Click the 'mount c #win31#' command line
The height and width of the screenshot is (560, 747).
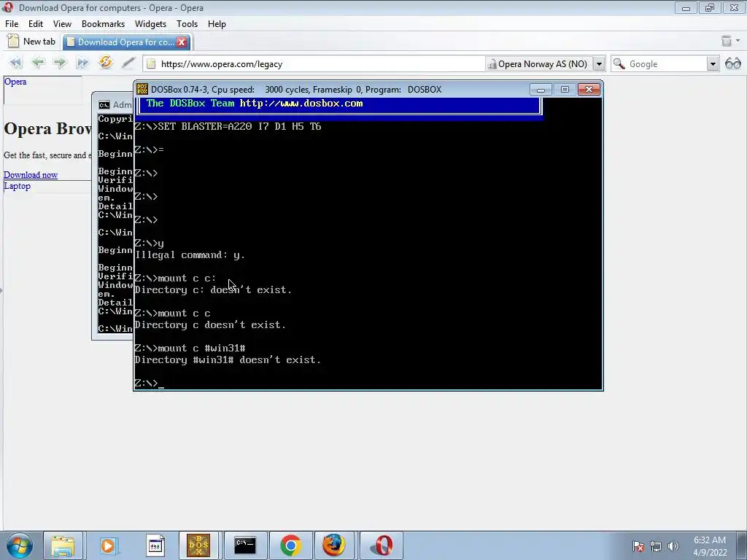190,348
